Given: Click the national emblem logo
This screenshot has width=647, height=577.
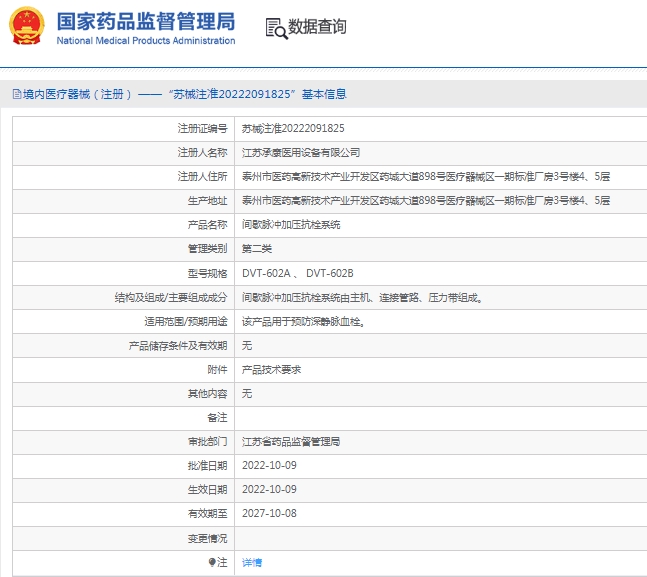Looking at the screenshot, I should pyautogui.click(x=26, y=26).
